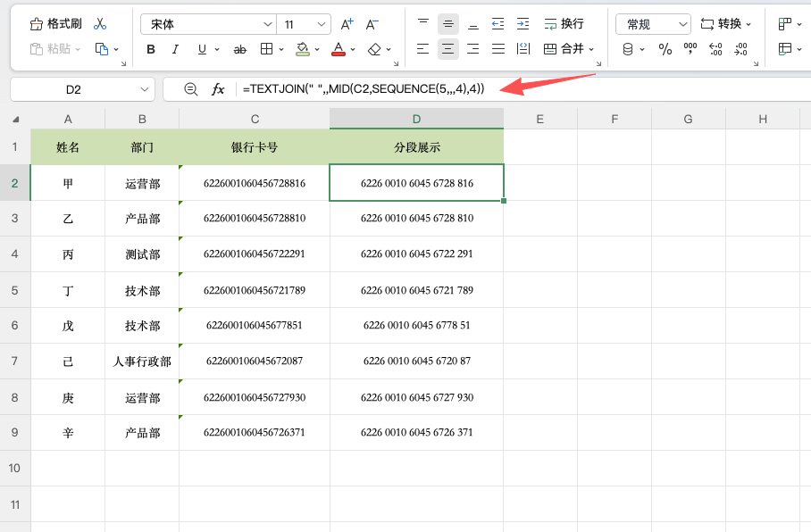Align text right
Screen dimensions: 811x532
(472, 49)
